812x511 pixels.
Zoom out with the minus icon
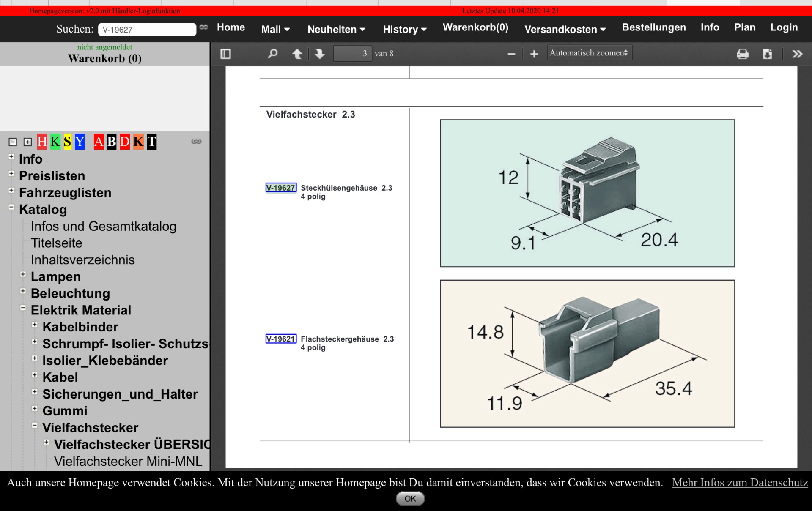click(x=511, y=54)
